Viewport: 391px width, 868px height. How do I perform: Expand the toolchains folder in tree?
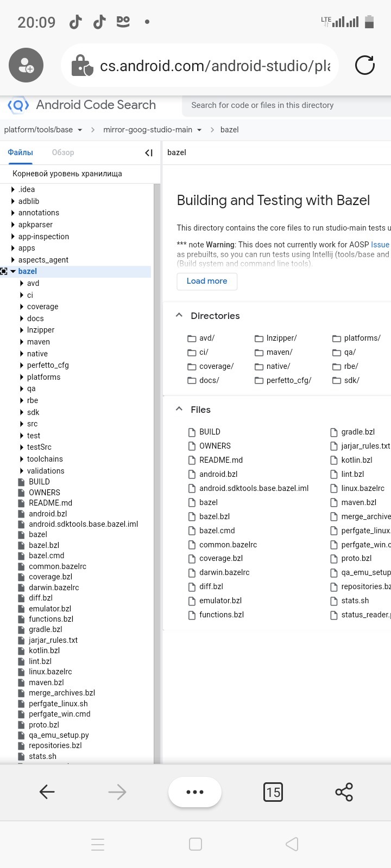tap(22, 459)
